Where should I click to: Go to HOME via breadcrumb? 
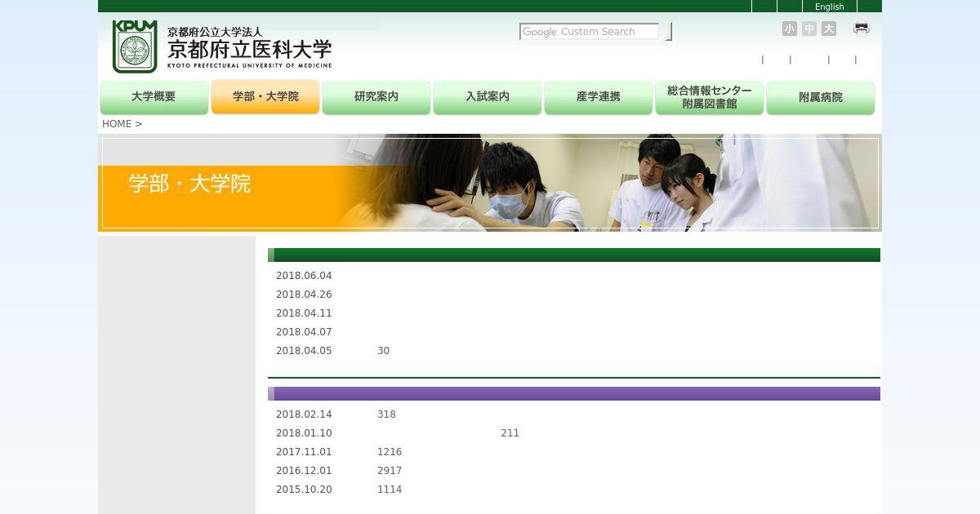pos(117,124)
